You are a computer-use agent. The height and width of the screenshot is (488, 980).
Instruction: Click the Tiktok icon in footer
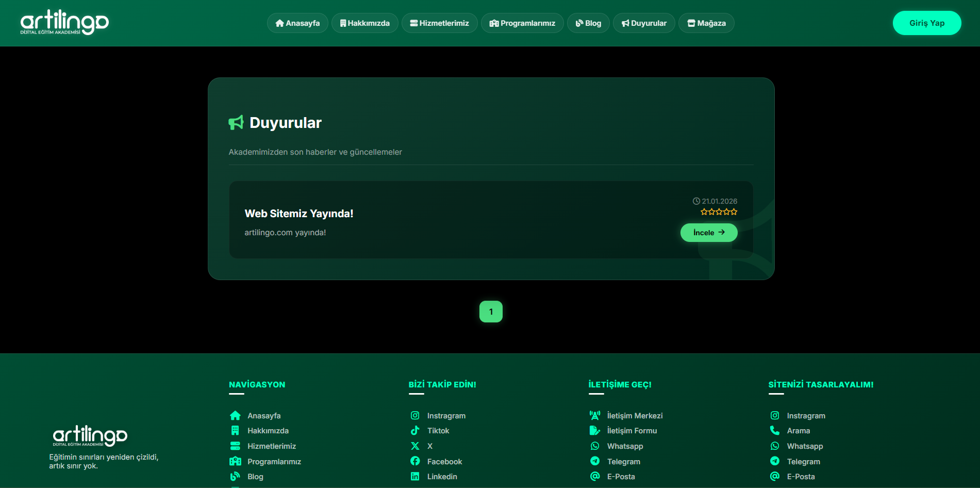pos(415,430)
